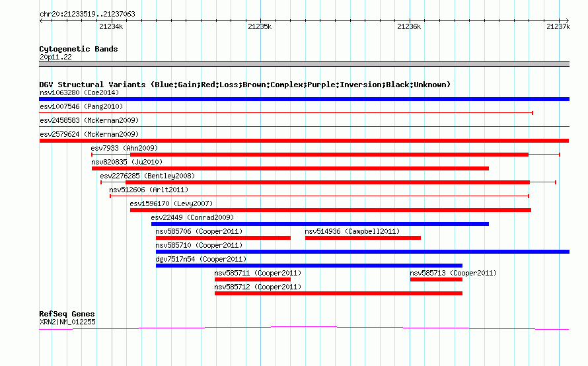Click the nsv514936 (Campbell2011) red bar

coord(363,238)
